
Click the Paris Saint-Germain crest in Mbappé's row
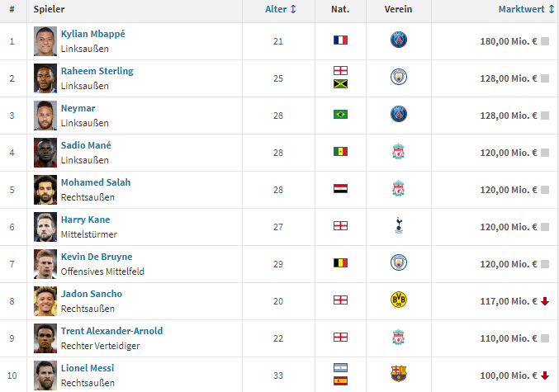399,40
